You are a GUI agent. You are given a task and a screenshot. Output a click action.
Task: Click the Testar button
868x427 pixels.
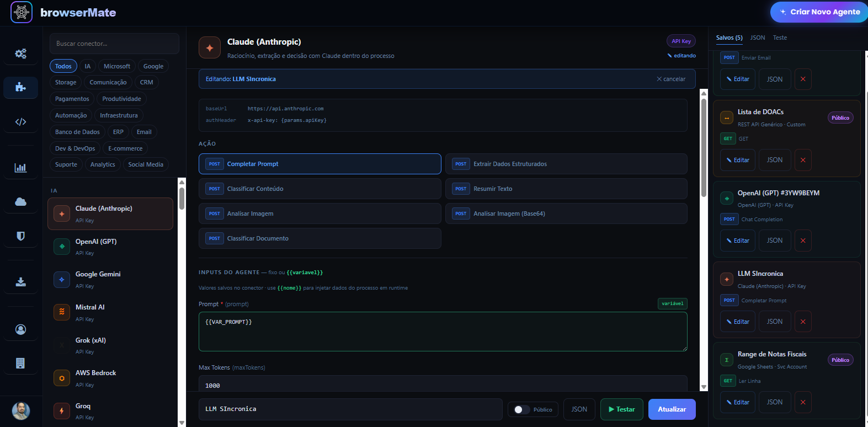pyautogui.click(x=621, y=409)
